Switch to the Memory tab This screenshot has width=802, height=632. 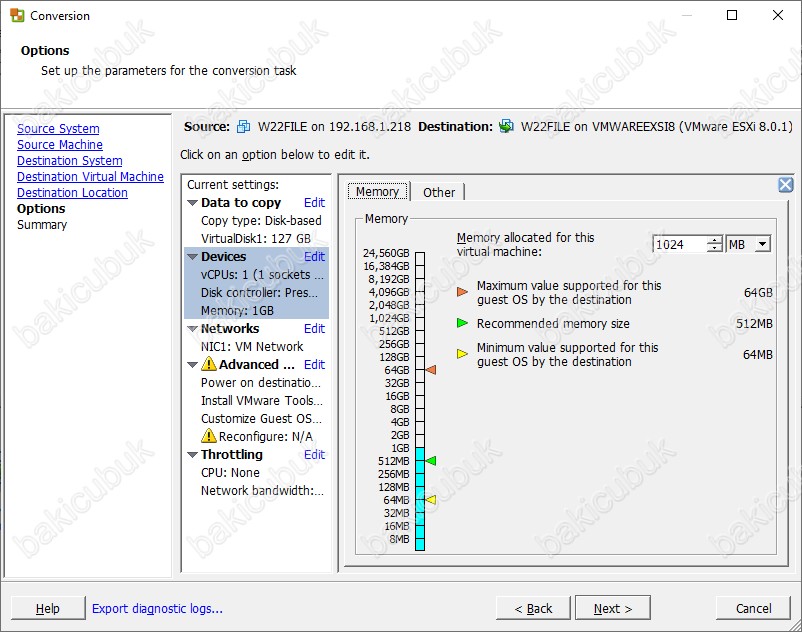[377, 192]
